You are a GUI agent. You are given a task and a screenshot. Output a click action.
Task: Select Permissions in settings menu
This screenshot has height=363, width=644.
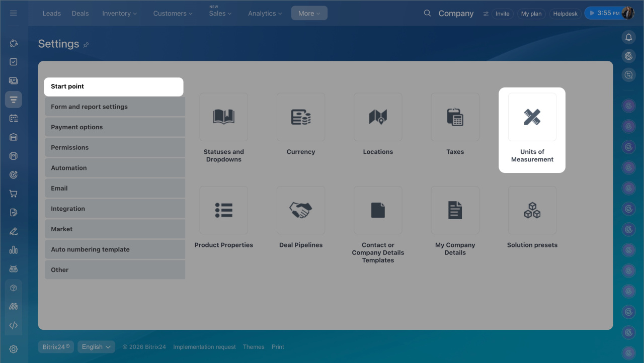click(x=70, y=147)
